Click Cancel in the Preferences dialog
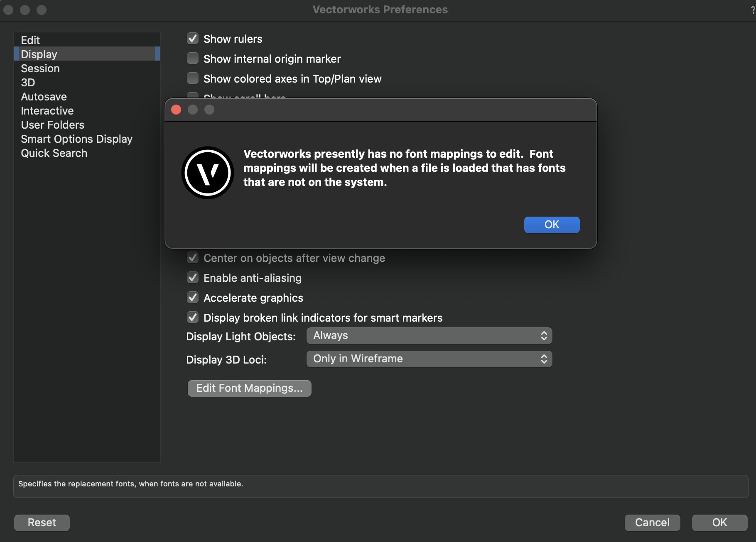Screen dimensions: 756x542 click(x=652, y=522)
